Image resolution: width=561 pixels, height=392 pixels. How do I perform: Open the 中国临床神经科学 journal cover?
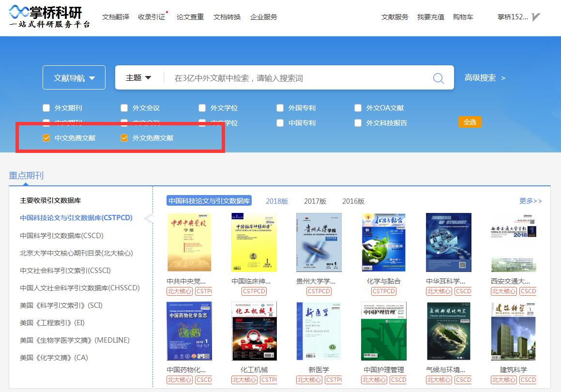(254, 242)
